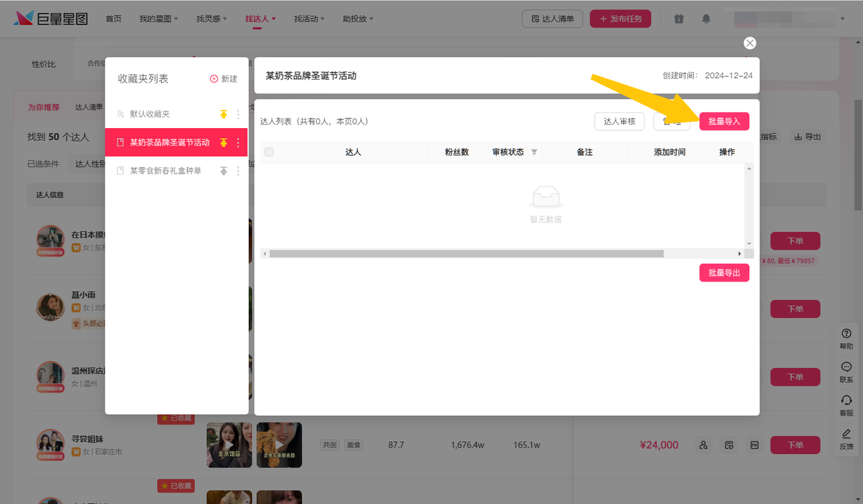The image size is (863, 504).
Task: Expand the 找灵感 navigation dropdown
Action: (211, 19)
